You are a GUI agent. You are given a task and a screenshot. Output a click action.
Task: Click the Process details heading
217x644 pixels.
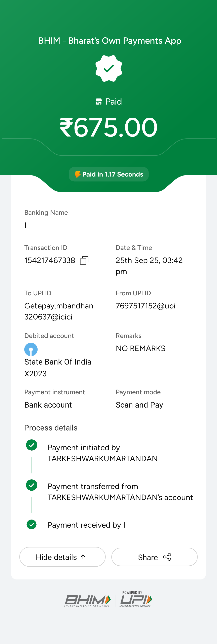tap(51, 428)
